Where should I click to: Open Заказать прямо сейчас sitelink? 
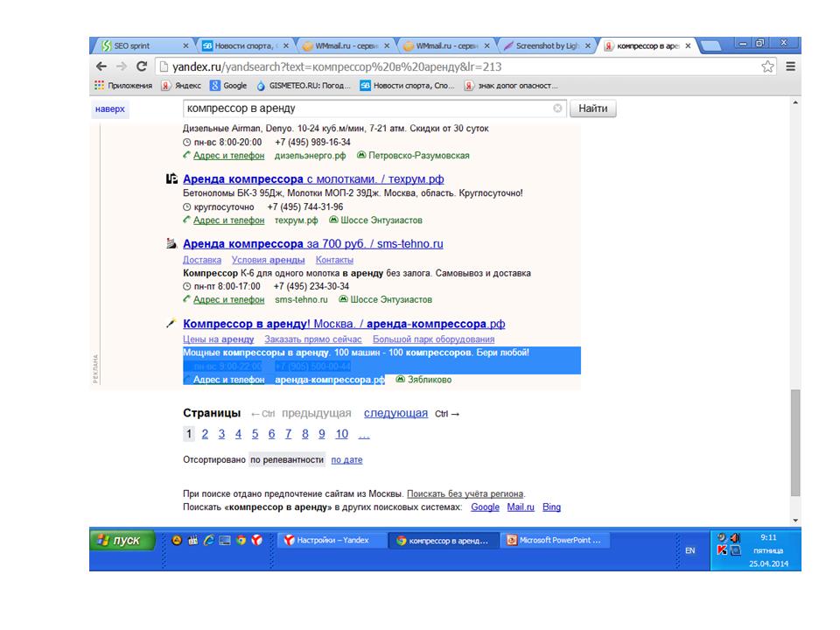coord(313,339)
